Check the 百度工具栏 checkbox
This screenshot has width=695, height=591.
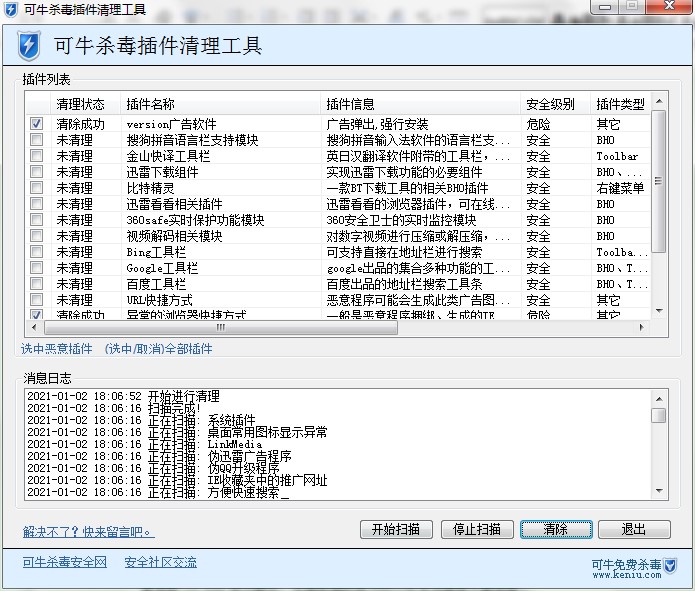[37, 283]
